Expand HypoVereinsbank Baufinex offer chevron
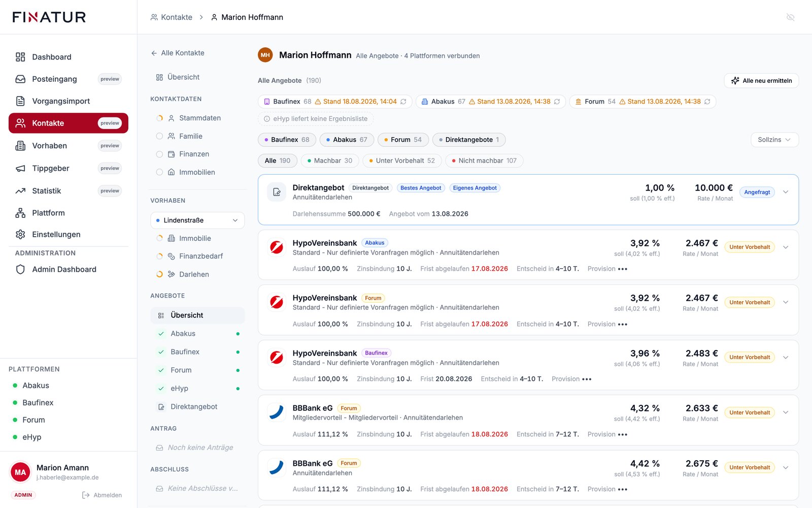Image resolution: width=812 pixels, height=508 pixels. point(786,358)
